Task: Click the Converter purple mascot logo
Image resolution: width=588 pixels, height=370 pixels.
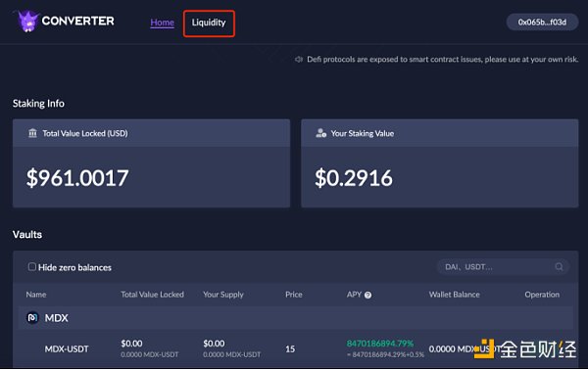Action: 27,21
